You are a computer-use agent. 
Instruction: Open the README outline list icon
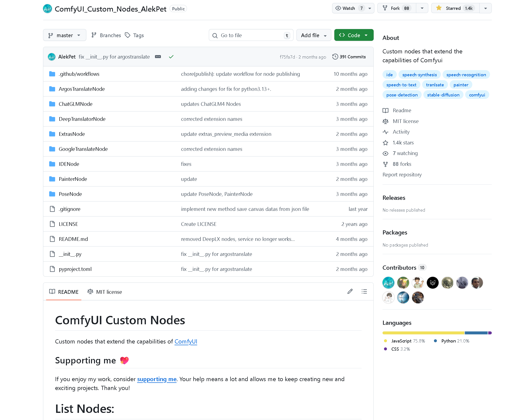point(364,292)
